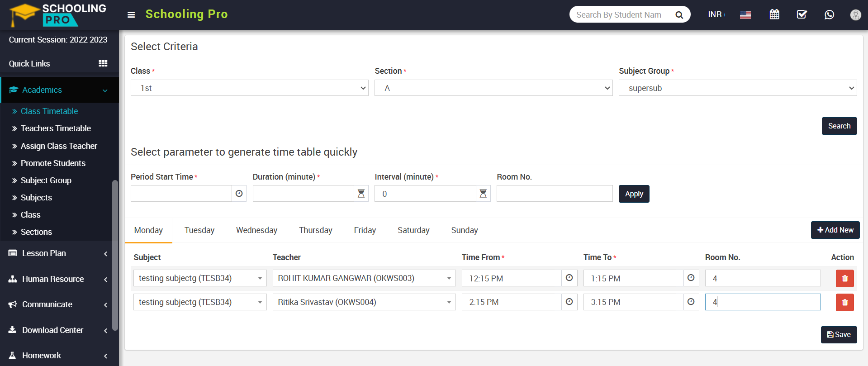
Task: Open Promote Students link
Action: tap(53, 163)
